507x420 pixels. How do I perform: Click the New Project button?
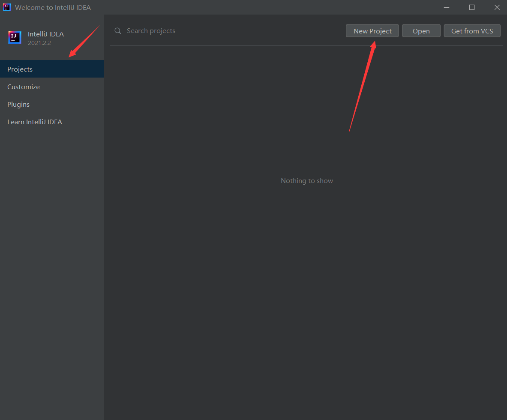pos(372,31)
